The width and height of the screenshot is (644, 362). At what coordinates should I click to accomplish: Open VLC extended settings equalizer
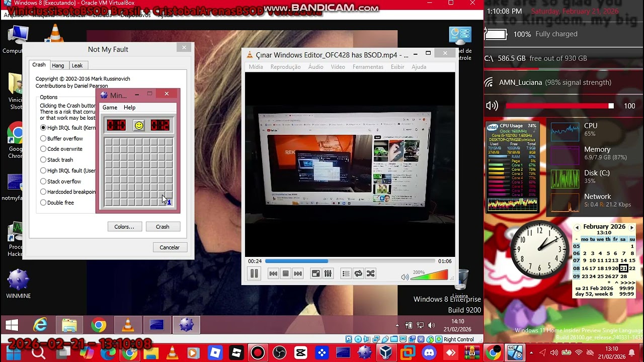click(328, 274)
